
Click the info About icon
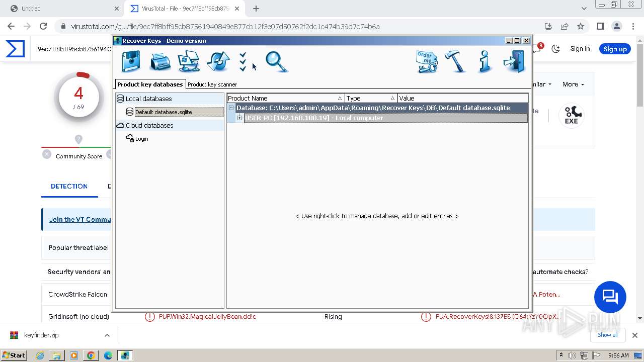pos(485,62)
